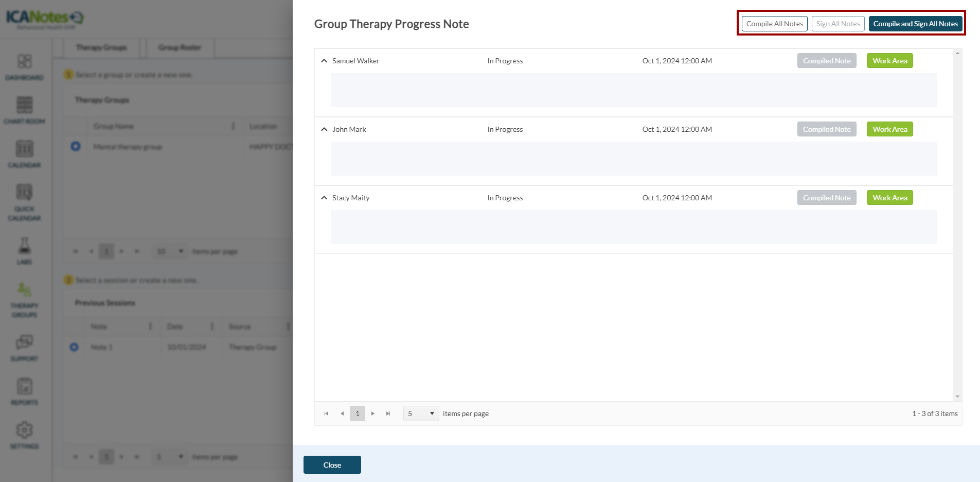Open Work Area for John Mark
This screenshot has height=482, width=980.
coord(889,129)
